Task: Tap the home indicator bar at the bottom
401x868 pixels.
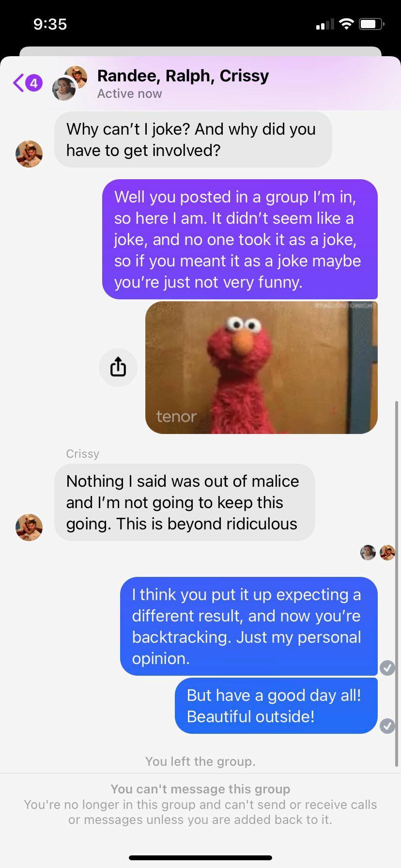Action: (200, 857)
